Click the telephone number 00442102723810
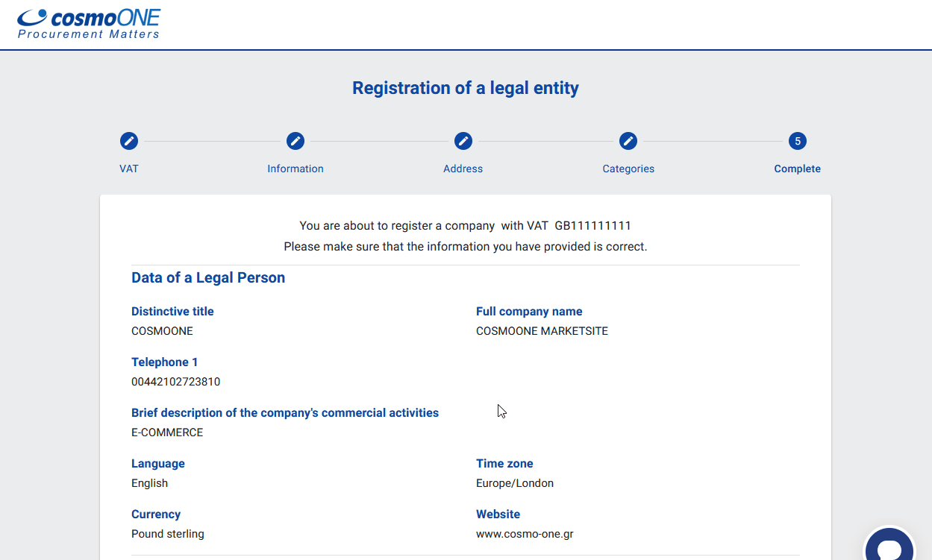 pos(175,382)
